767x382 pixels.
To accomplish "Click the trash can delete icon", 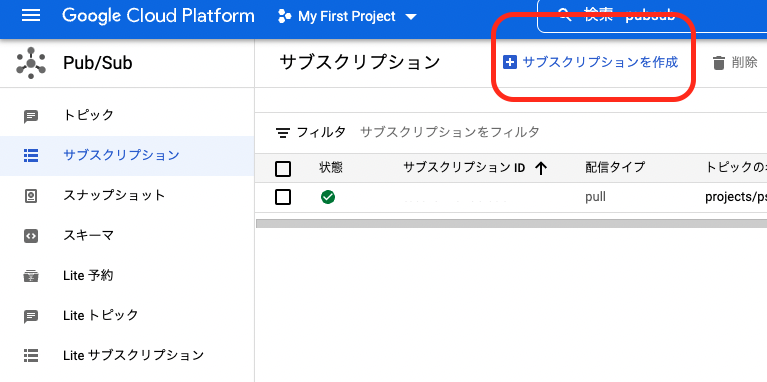I will coord(719,63).
